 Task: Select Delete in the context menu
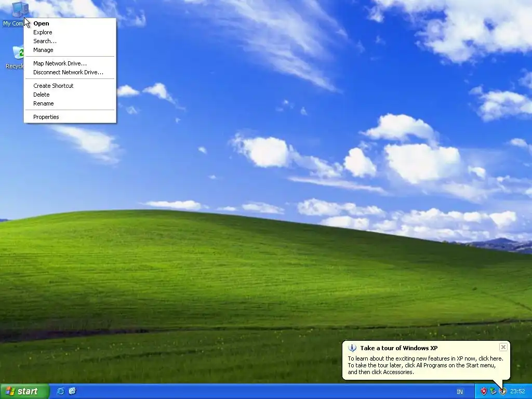(x=70, y=95)
